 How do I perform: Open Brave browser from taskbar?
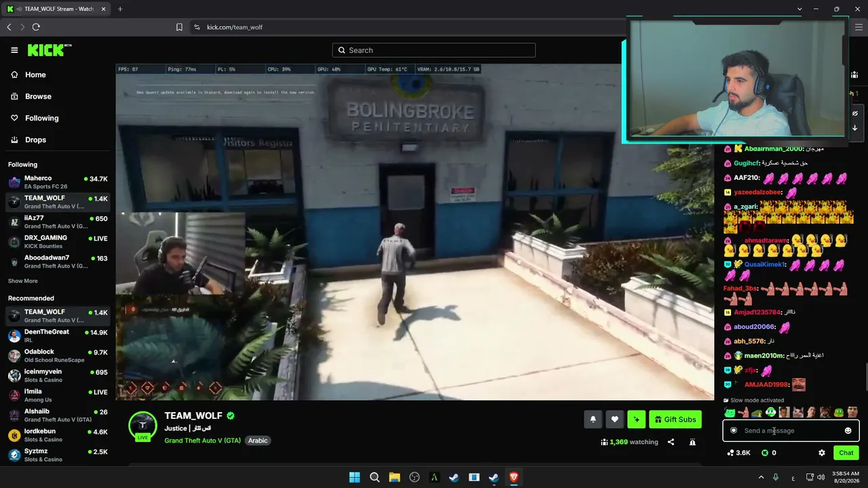tap(513, 477)
